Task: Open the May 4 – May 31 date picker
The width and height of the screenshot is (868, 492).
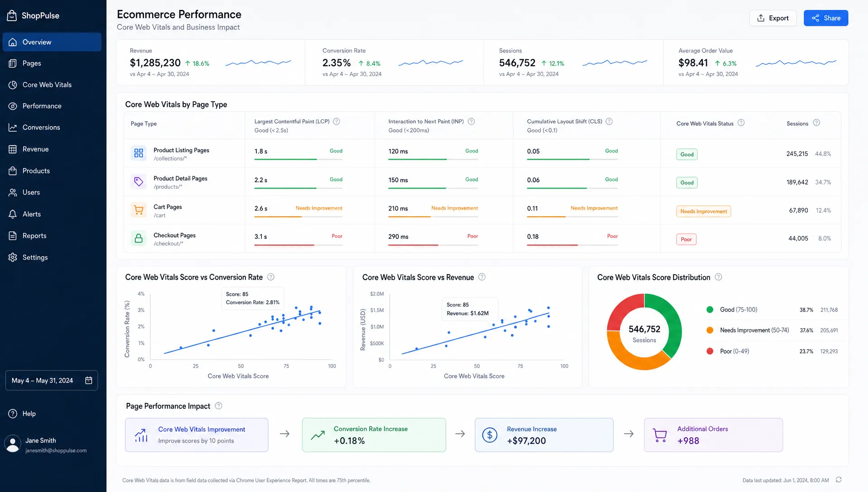Action: (52, 380)
